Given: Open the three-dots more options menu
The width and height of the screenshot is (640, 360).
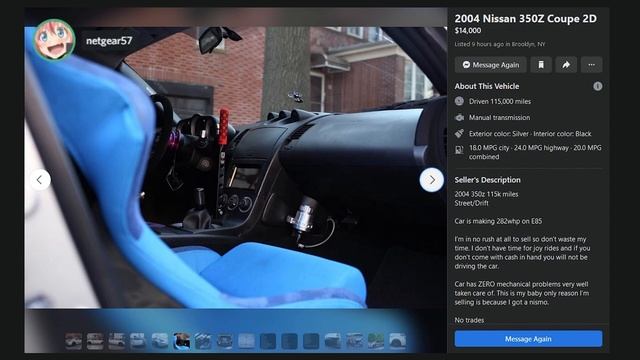Looking at the screenshot, I should 591,64.
